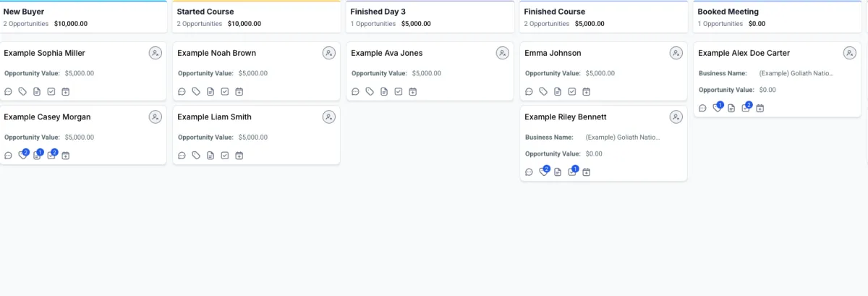The width and height of the screenshot is (868, 296).
Task: Open notes icon on Ava Jones card
Action: (384, 92)
